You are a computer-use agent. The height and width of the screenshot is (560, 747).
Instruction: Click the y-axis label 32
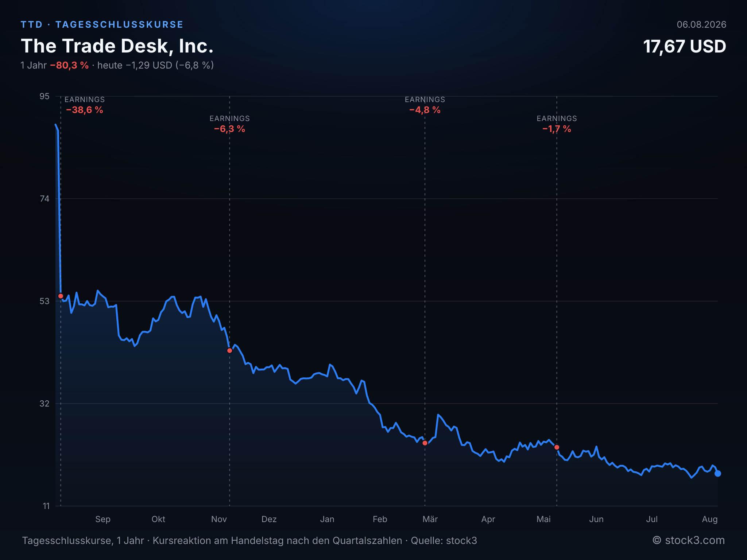tap(44, 404)
